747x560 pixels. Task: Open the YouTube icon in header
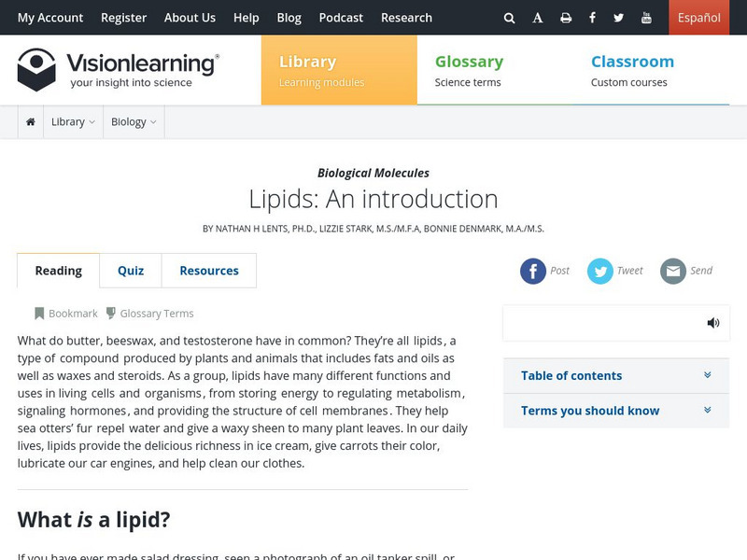(647, 18)
